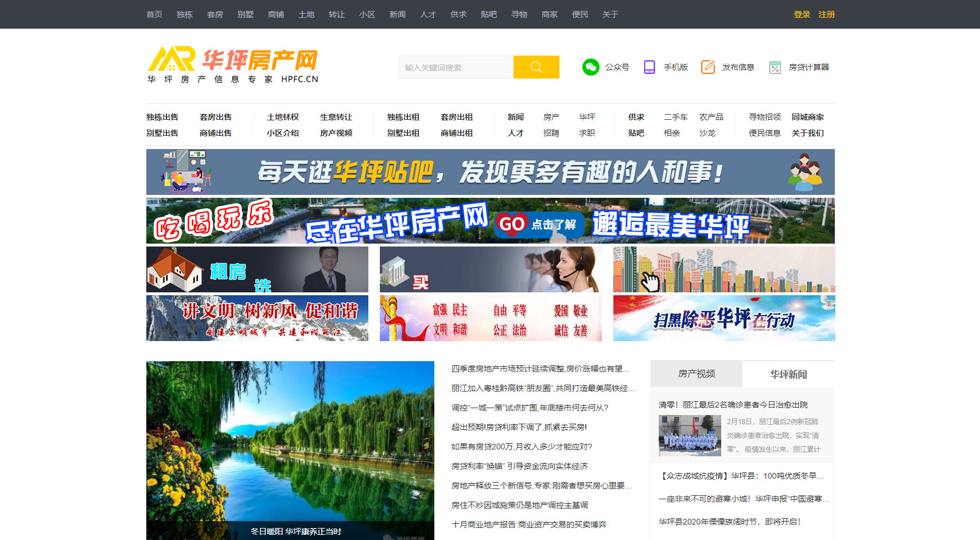Open the 生意转让 category link

click(336, 117)
